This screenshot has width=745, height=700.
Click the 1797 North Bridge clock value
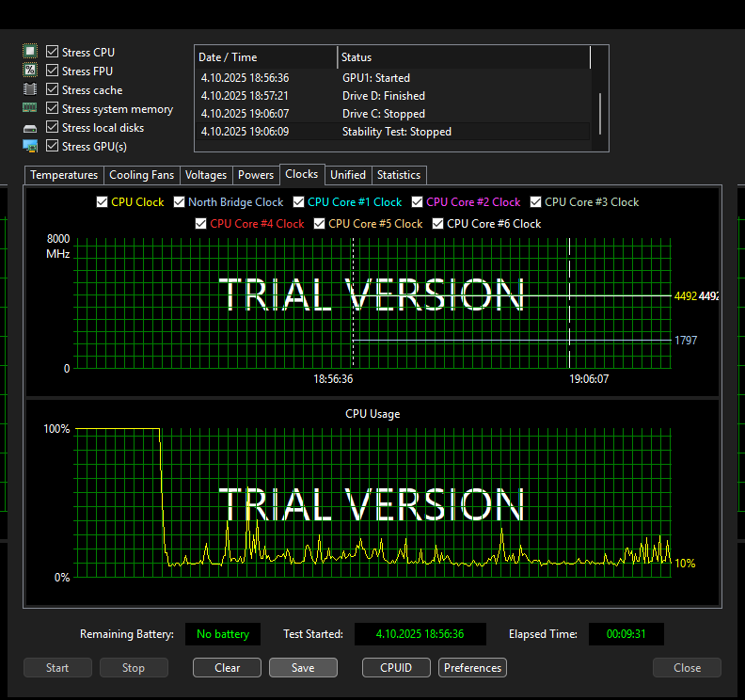pyautogui.click(x=686, y=341)
